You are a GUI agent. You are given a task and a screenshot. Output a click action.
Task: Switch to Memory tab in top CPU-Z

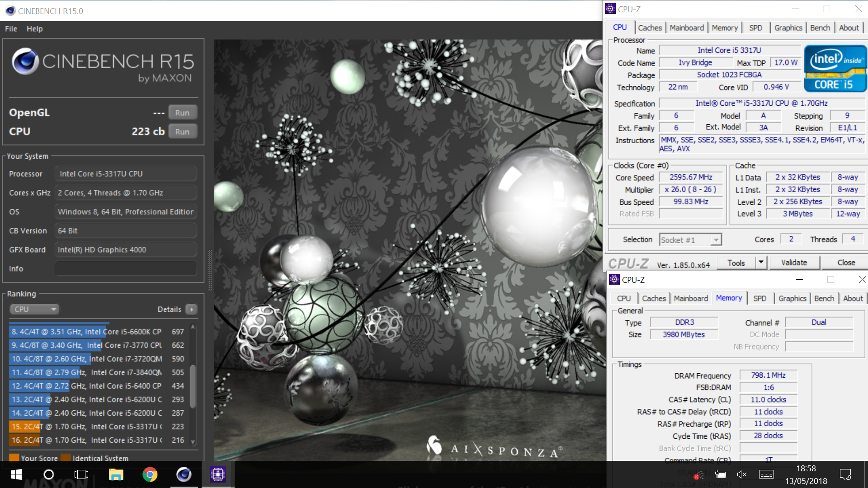click(x=725, y=28)
